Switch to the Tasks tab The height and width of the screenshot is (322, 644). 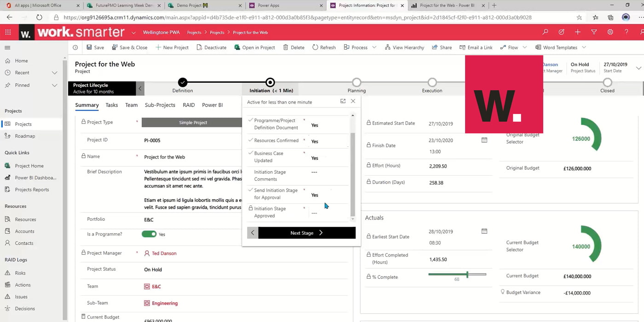(112, 105)
